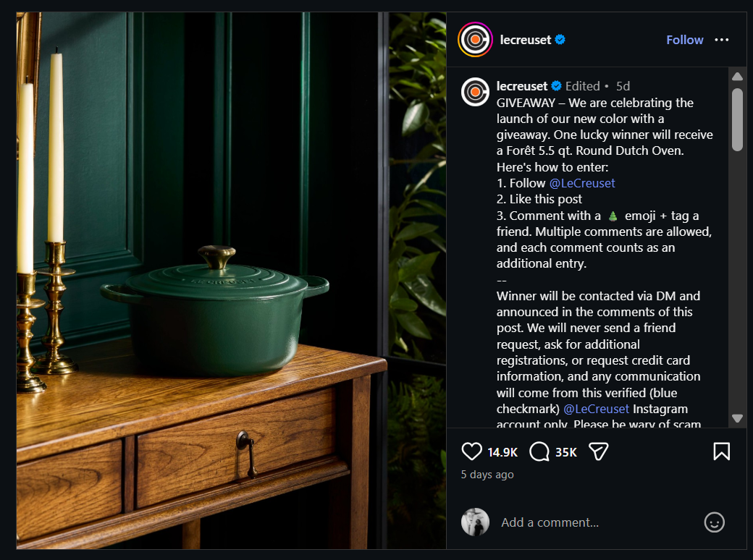Click the verified badge beside lecreuset in the header
753x560 pixels.
(558, 40)
